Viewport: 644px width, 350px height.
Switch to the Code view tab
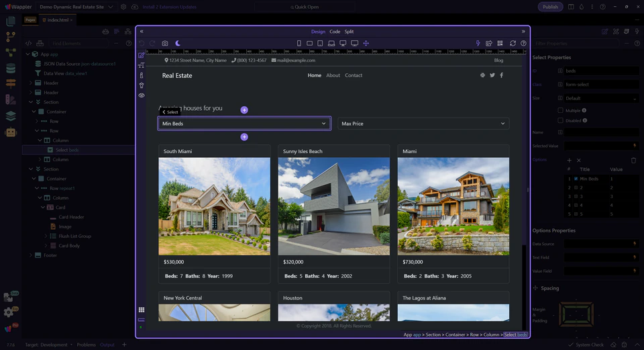pyautogui.click(x=335, y=32)
